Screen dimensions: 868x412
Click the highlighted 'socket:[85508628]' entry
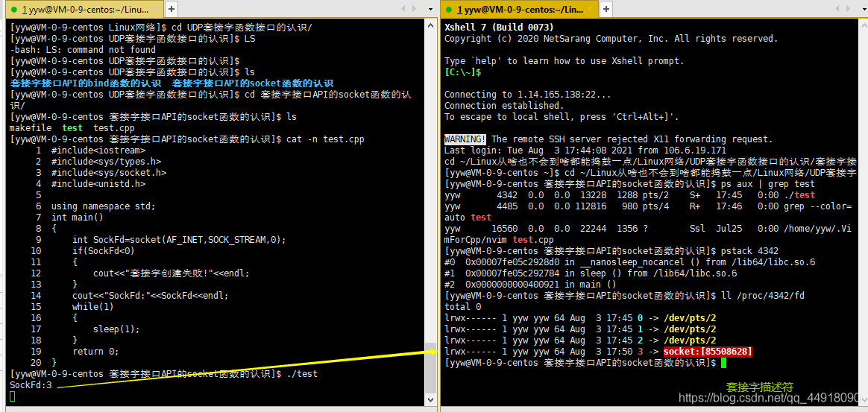708,352
